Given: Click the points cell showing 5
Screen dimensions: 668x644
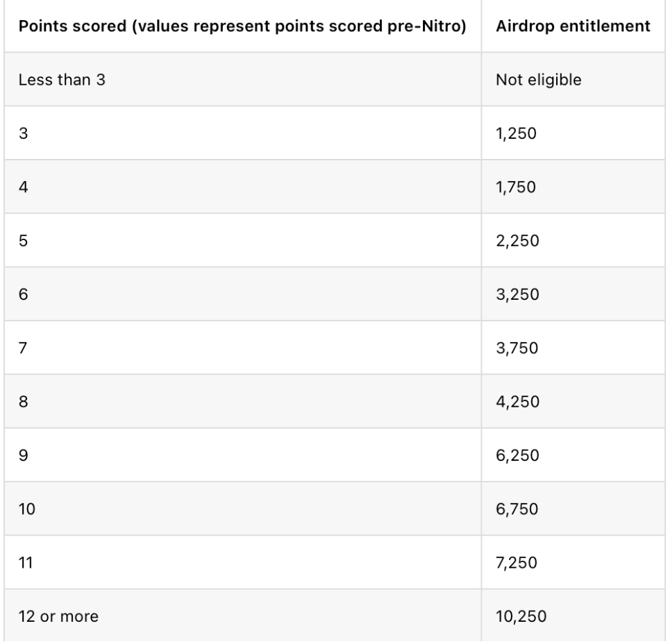Looking at the screenshot, I should [x=22, y=241].
